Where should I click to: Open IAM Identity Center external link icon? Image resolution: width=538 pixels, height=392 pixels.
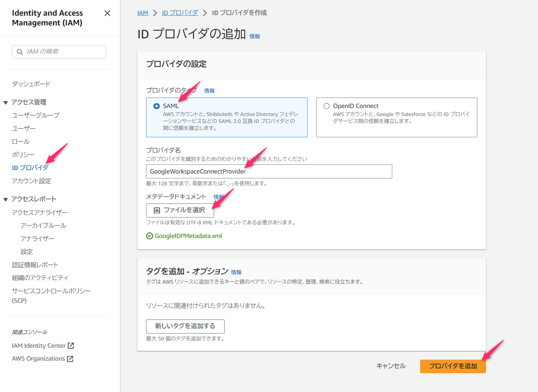click(71, 346)
